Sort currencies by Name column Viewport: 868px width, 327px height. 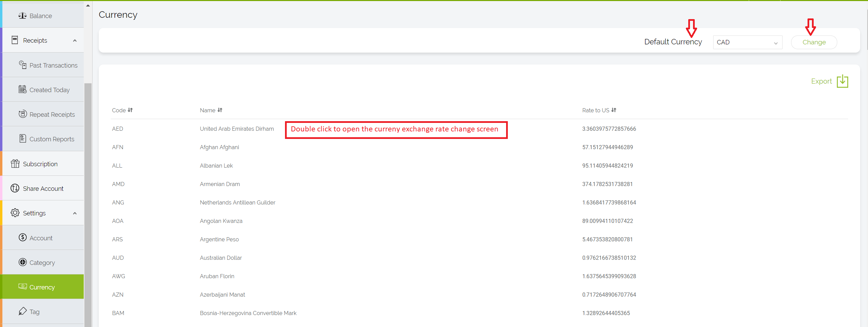click(x=220, y=110)
